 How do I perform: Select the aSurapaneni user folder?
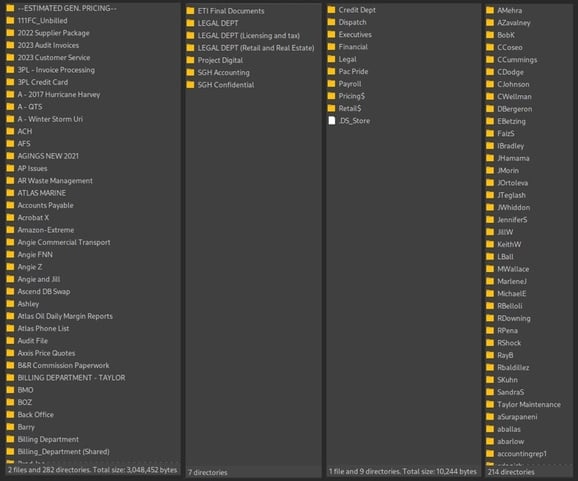[x=517, y=416]
